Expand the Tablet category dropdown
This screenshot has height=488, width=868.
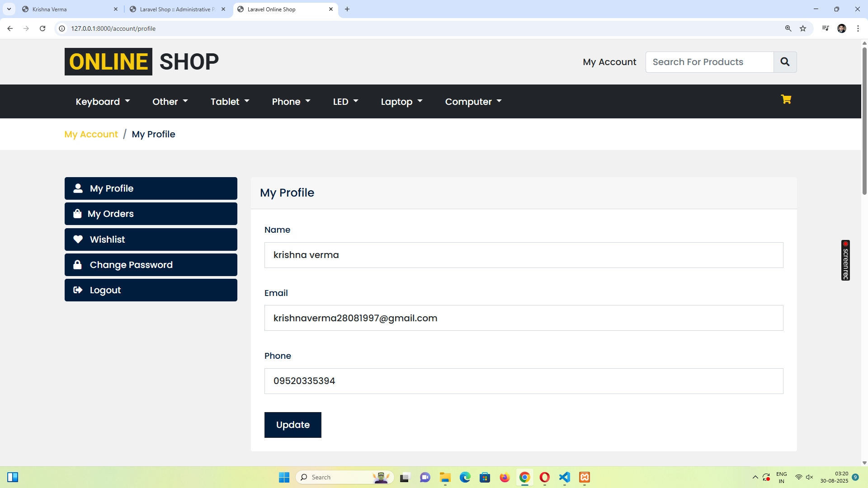pos(230,102)
